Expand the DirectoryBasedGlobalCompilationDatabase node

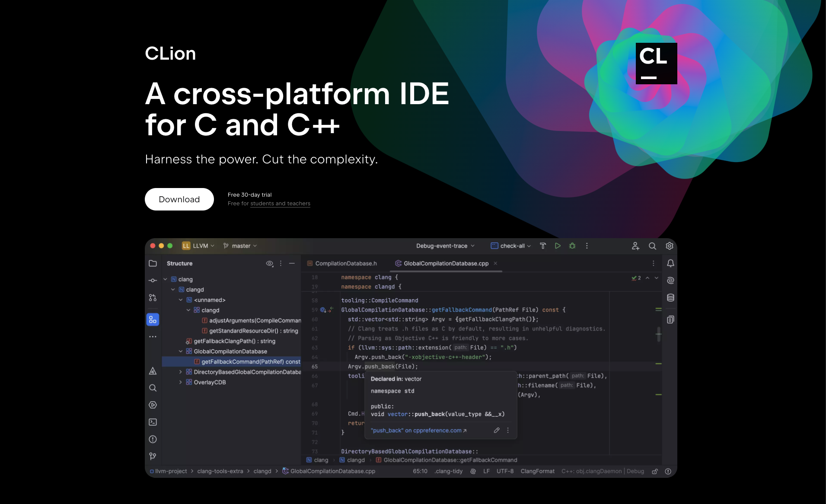181,372
